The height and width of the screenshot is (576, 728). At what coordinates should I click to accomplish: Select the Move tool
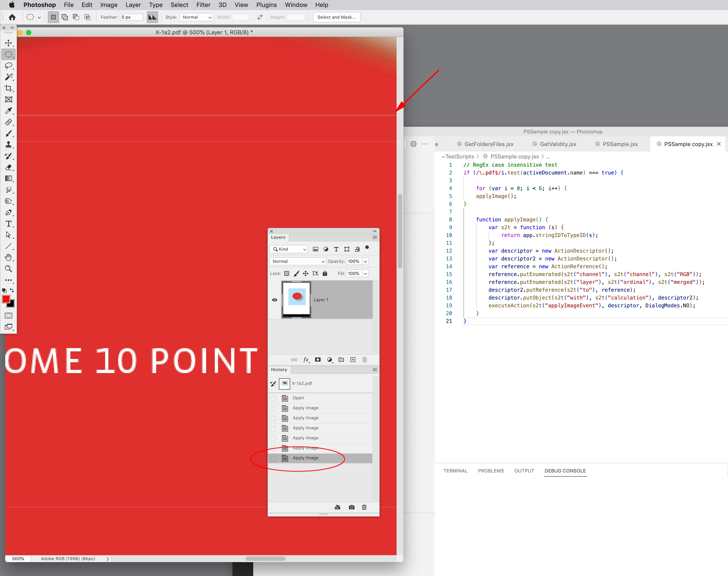[x=8, y=43]
